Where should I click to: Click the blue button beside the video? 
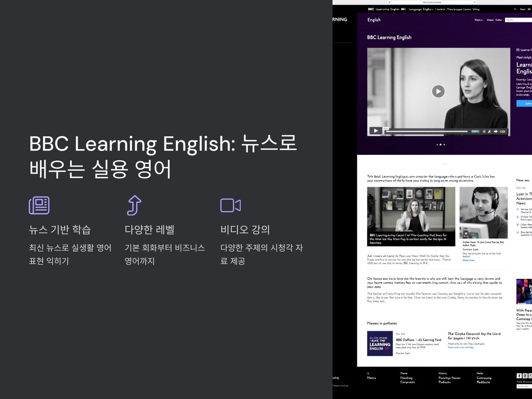[525, 103]
